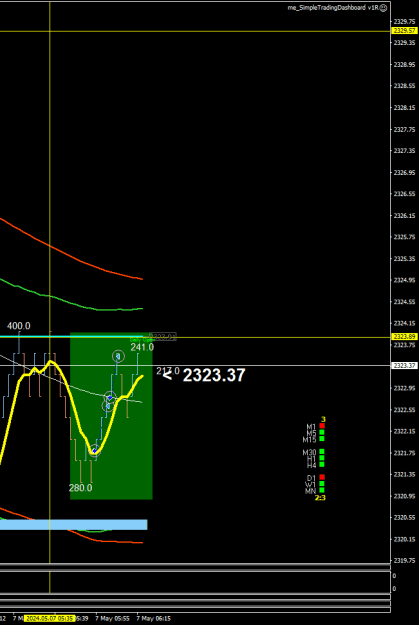Click the white 2323.37 axis price tag
This screenshot has width=419, height=625.
tap(405, 366)
